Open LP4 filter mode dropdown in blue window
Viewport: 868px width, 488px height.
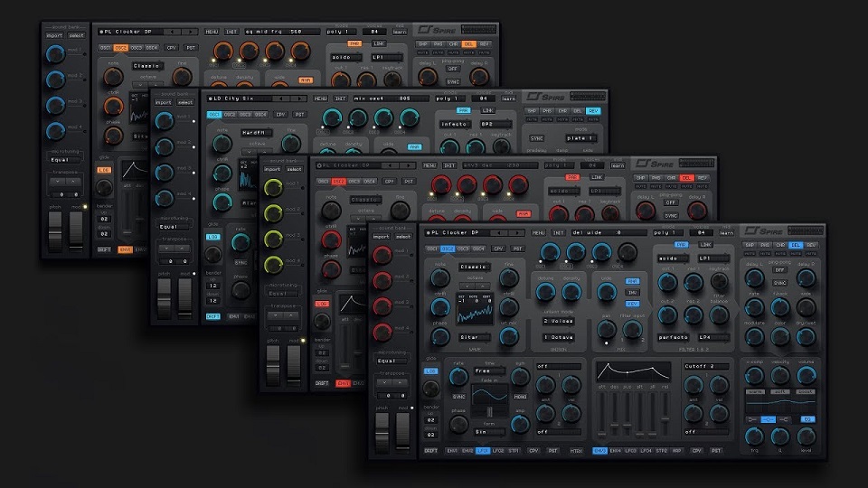tap(712, 337)
